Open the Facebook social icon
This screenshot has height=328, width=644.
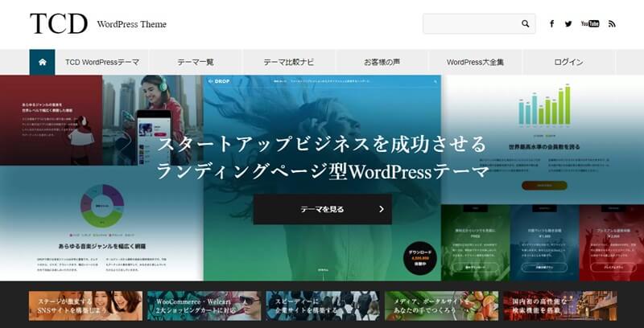(x=551, y=24)
